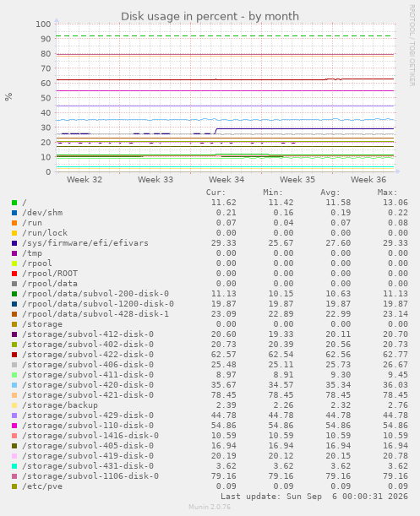Click the light green swatch for subvol-411-disk-0

click(x=14, y=375)
